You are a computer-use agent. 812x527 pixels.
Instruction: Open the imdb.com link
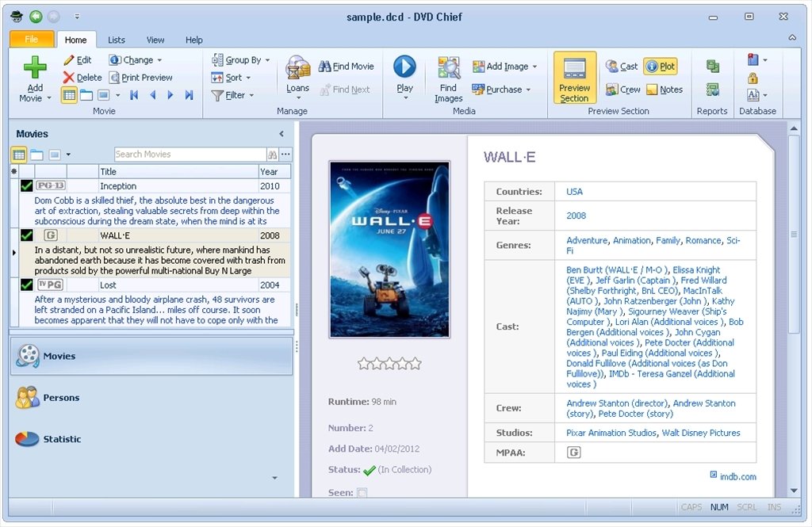point(737,477)
